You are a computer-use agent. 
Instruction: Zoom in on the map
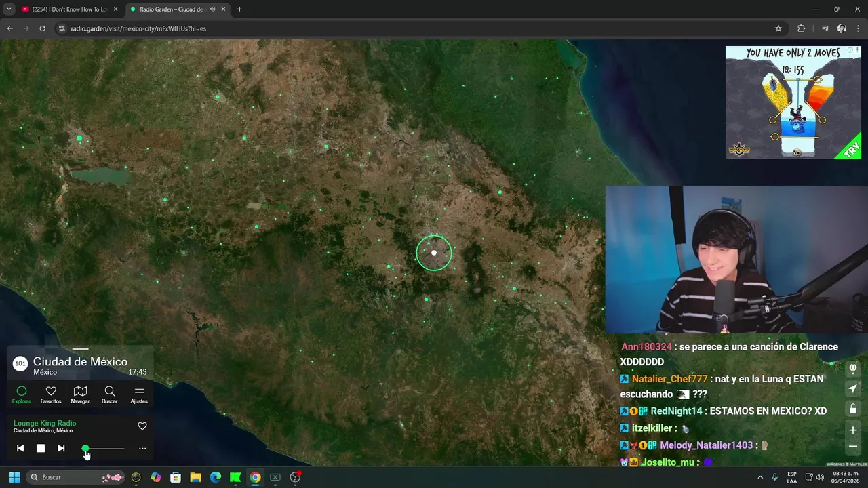[853, 430]
